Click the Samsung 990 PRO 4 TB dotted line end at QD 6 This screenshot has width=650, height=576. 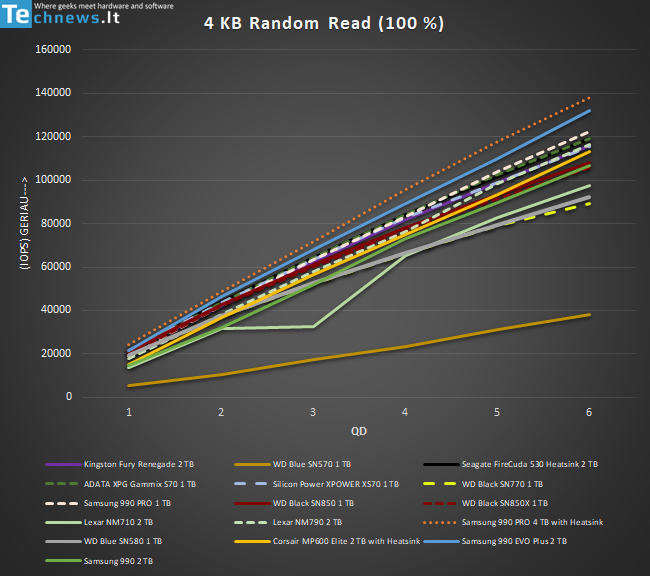pyautogui.click(x=589, y=99)
